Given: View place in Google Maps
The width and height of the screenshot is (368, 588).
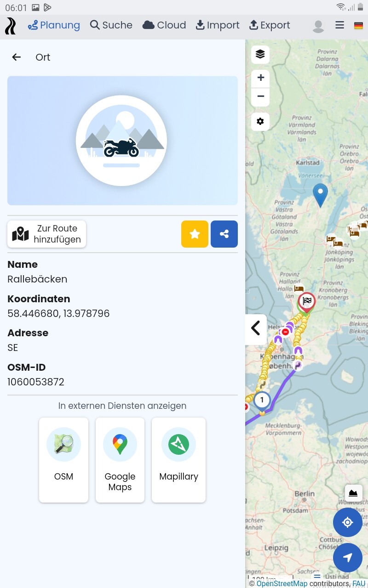Looking at the screenshot, I should point(120,460).
